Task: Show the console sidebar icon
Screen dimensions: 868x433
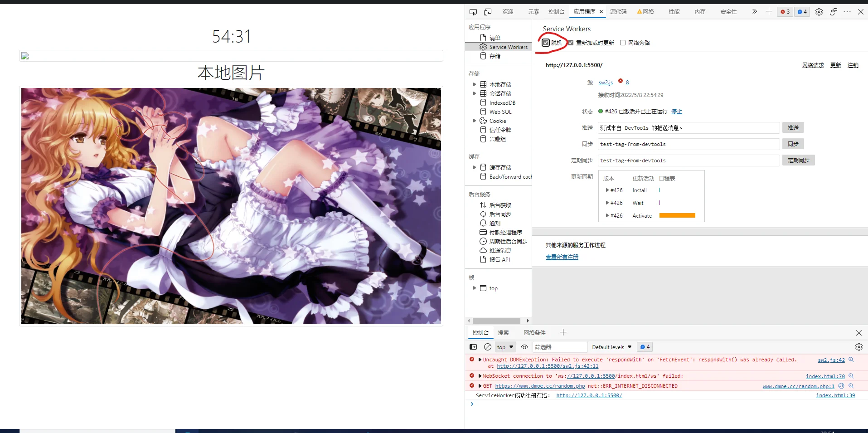Action: point(473,347)
